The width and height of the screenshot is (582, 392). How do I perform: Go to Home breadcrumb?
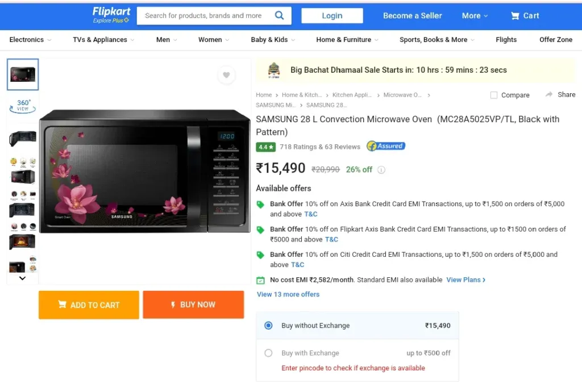(x=264, y=95)
